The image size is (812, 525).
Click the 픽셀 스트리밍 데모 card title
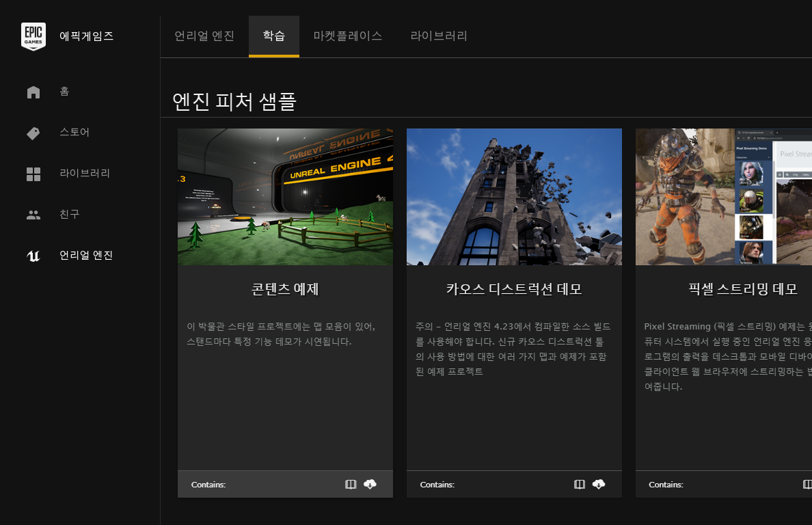coord(743,289)
